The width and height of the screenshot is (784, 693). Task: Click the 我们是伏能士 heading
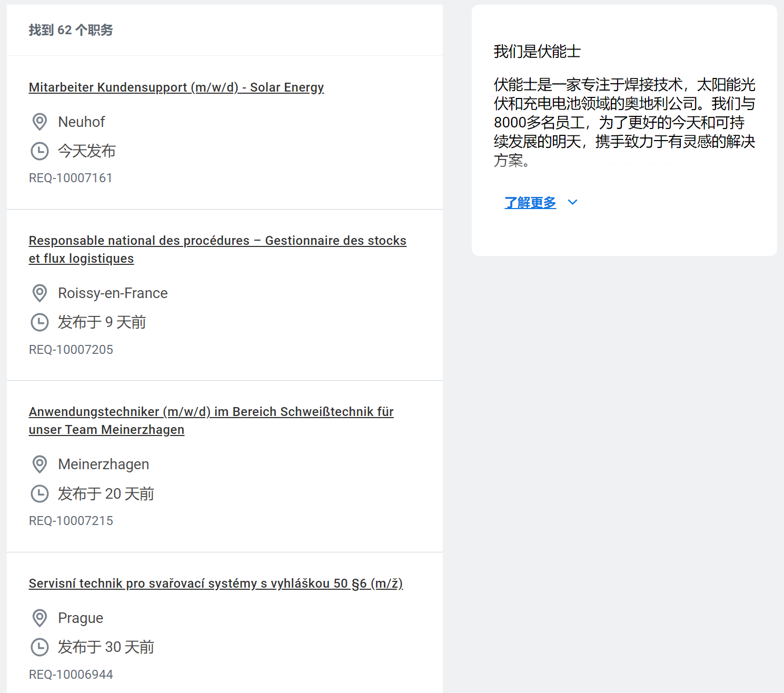coord(537,52)
